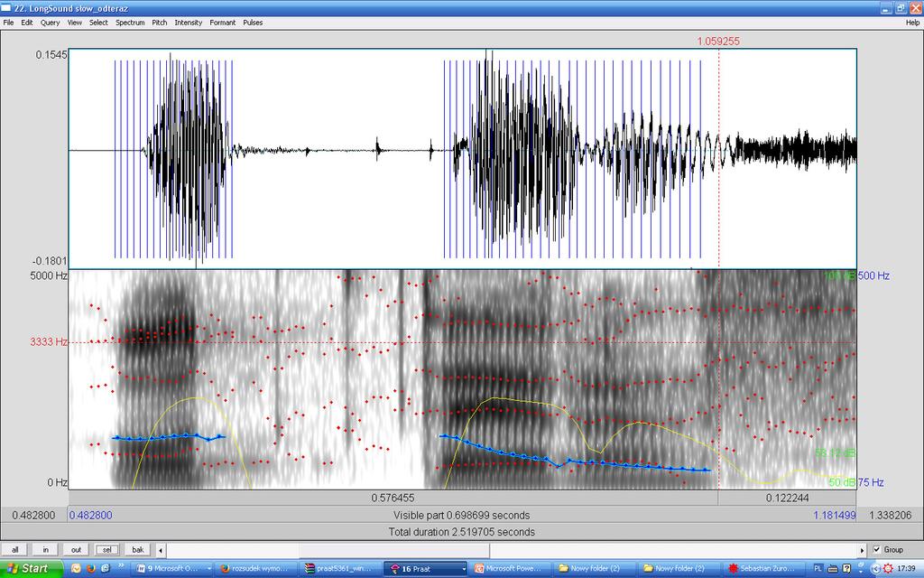Click the 500 Hz pitch ceiling label
The width and height of the screenshot is (924, 578).
point(873,275)
